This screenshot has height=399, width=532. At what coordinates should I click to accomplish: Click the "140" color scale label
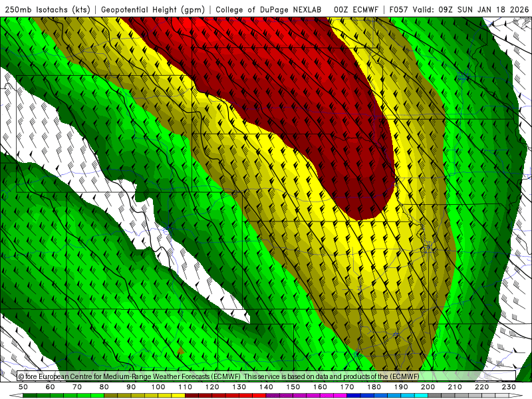pos(266,387)
